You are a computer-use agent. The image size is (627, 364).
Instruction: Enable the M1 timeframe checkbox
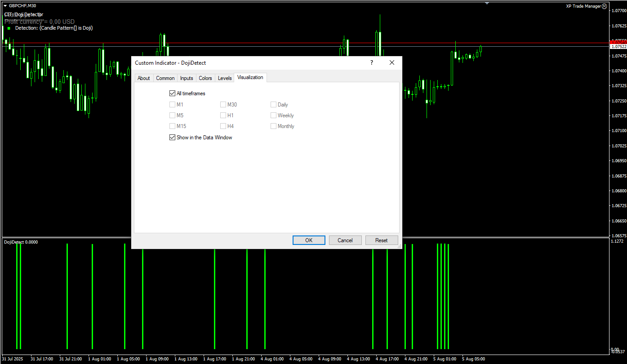(x=172, y=104)
